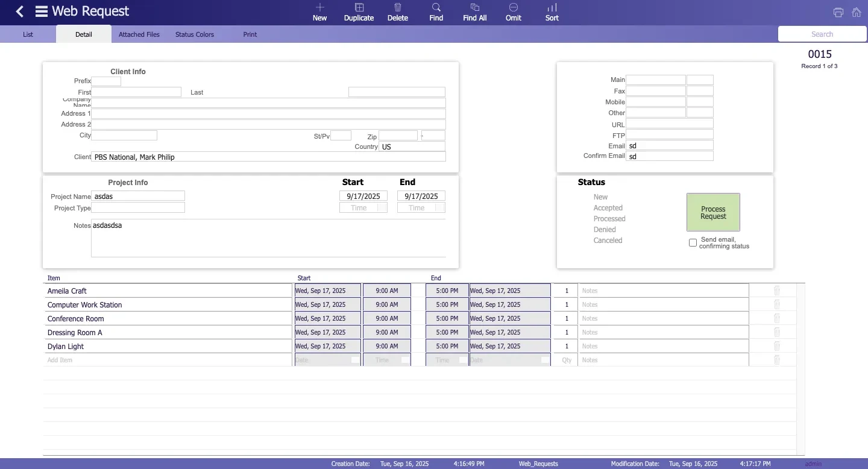Set status to Denied
This screenshot has width=868, height=469.
click(605, 230)
